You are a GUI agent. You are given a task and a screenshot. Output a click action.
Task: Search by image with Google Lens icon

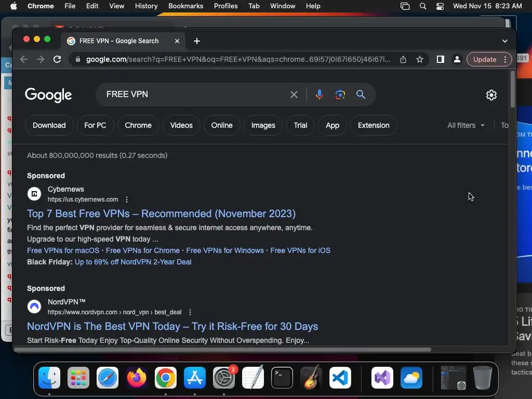(340, 95)
